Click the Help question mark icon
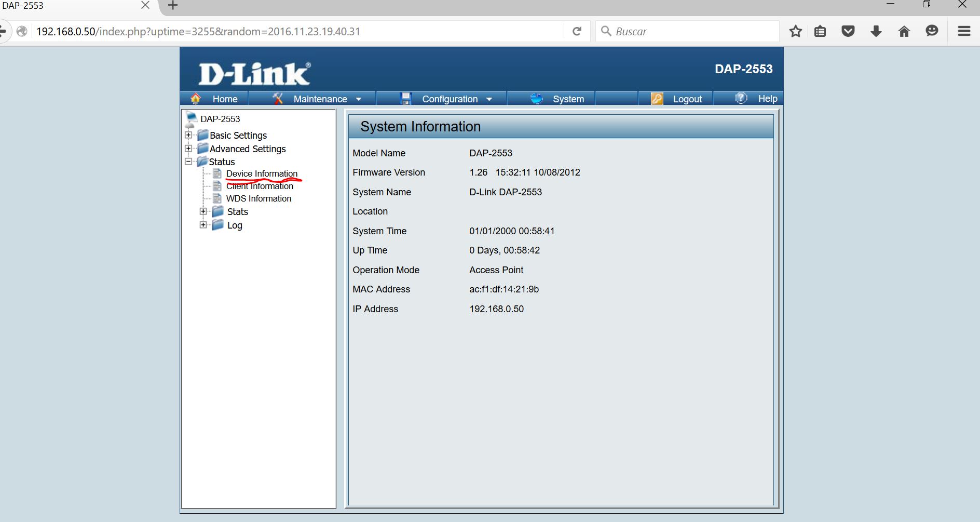 tap(741, 98)
